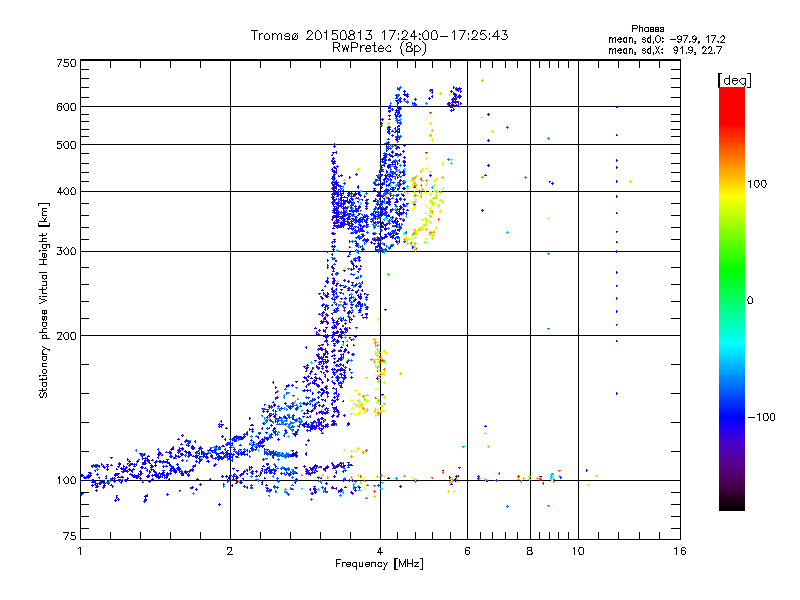Screen dimensions: 800x600
Task: Click the x-axis tick label '6'
Action: coord(467,551)
